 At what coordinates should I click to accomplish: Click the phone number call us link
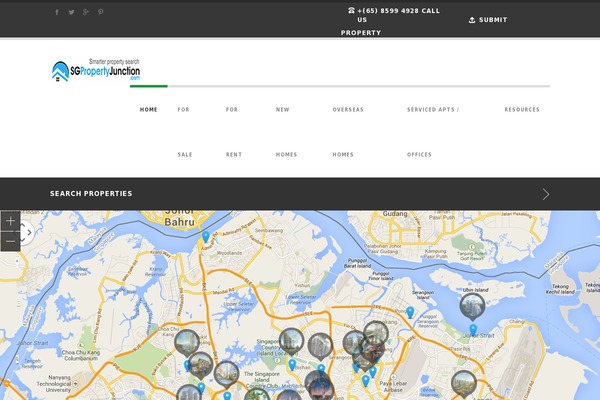tap(394, 15)
